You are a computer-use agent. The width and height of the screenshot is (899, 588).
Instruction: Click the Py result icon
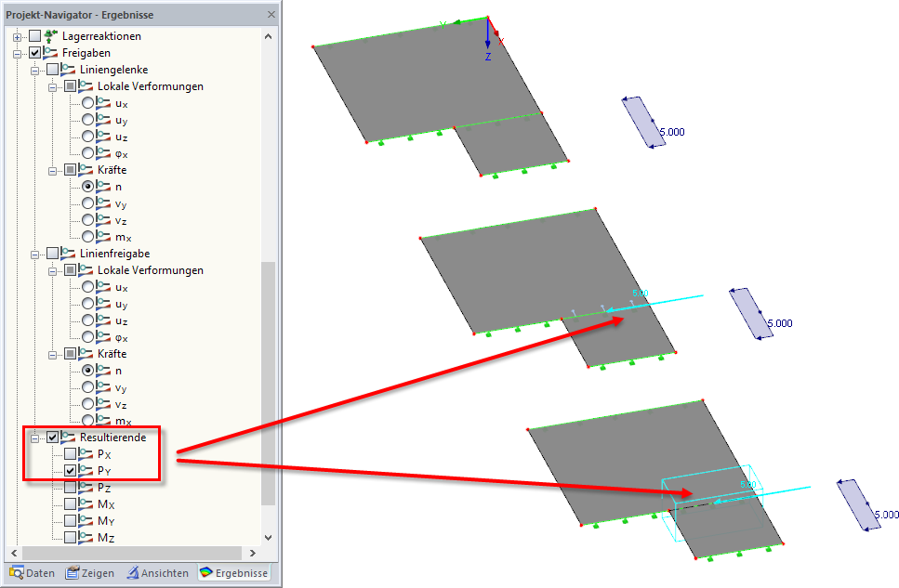tap(86, 471)
